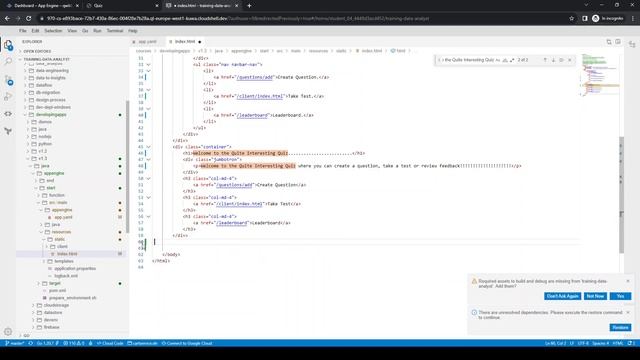Open pom.xml in file tree
Screen dimensions: 640x360
coord(57,291)
